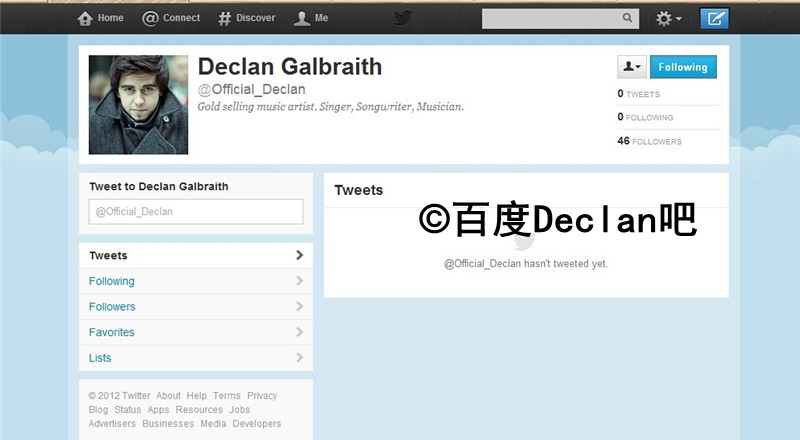
Task: Click the chevron on the Lists row
Action: point(299,357)
